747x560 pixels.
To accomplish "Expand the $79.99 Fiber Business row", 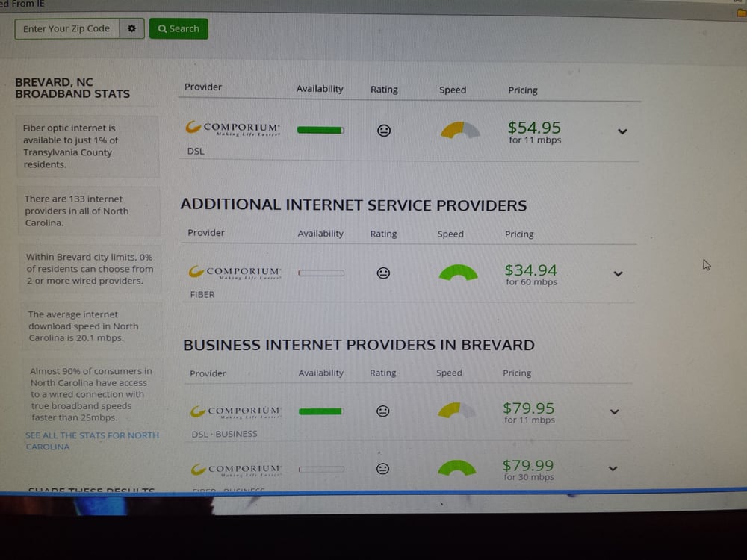I will [613, 469].
